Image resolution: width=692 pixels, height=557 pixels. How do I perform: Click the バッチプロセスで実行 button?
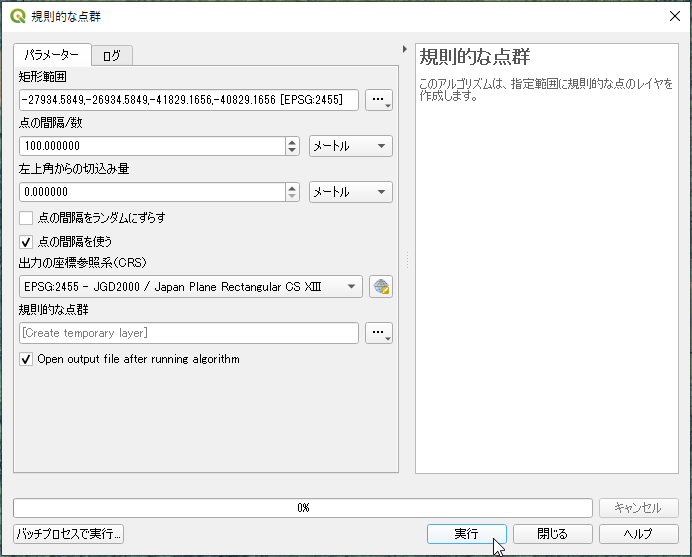[x=68, y=534]
